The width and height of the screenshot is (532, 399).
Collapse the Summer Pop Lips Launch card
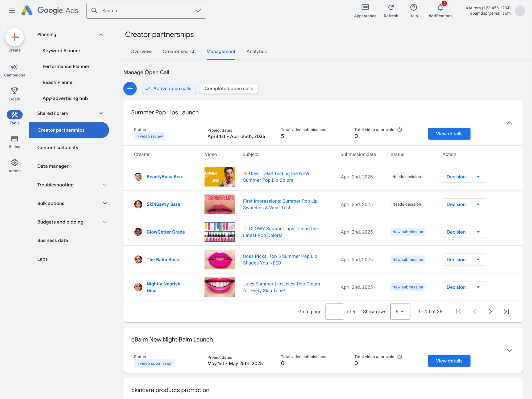coord(509,123)
